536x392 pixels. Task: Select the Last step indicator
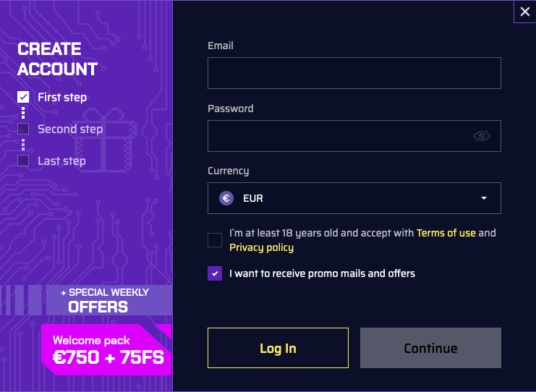tap(23, 161)
